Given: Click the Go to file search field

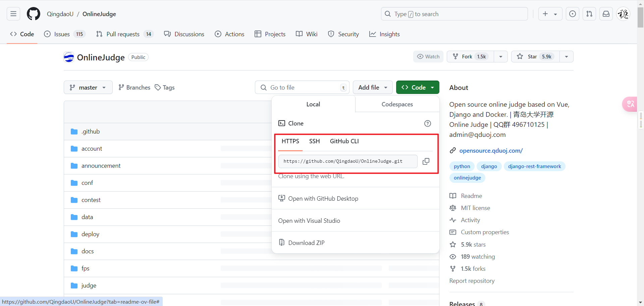Looking at the screenshot, I should coord(302,87).
